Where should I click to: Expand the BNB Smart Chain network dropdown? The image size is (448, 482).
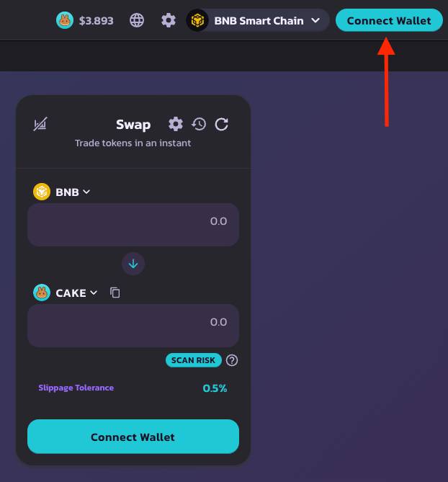[x=258, y=21]
